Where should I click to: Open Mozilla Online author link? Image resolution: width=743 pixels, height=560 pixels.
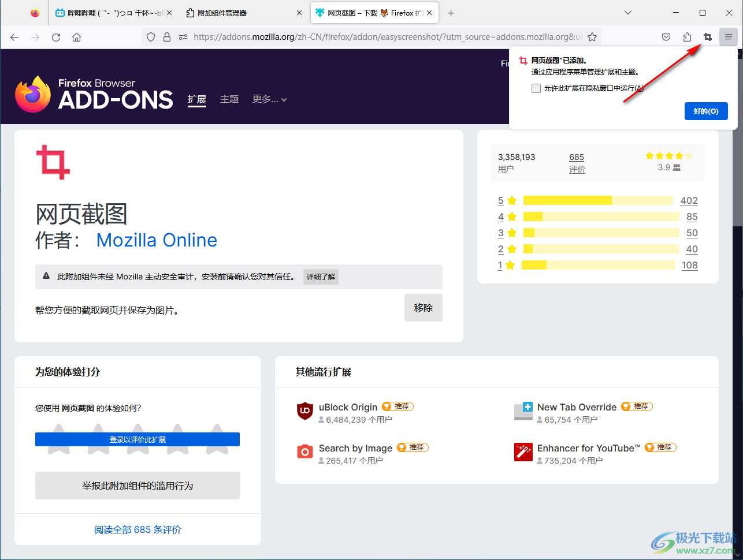pos(157,240)
